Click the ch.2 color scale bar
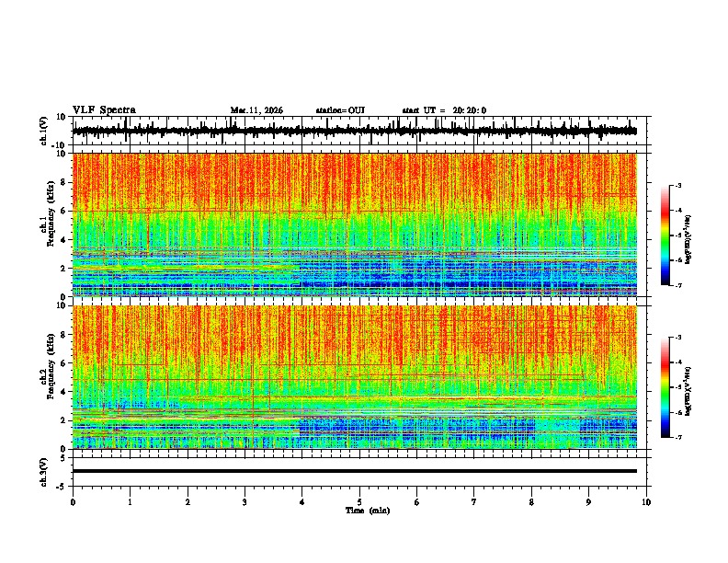728x563 pixels. (x=665, y=387)
